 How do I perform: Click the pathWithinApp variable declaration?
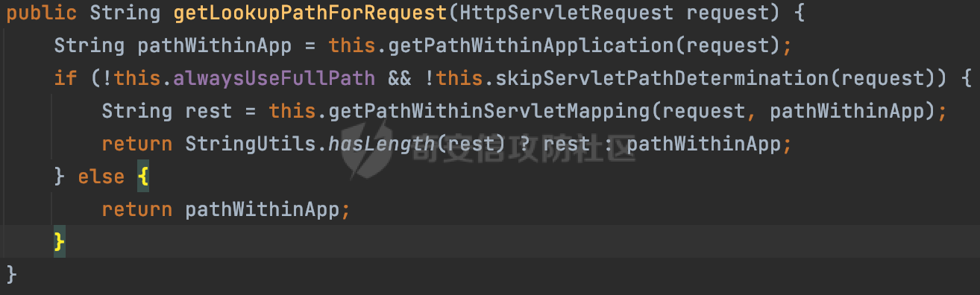click(215, 45)
